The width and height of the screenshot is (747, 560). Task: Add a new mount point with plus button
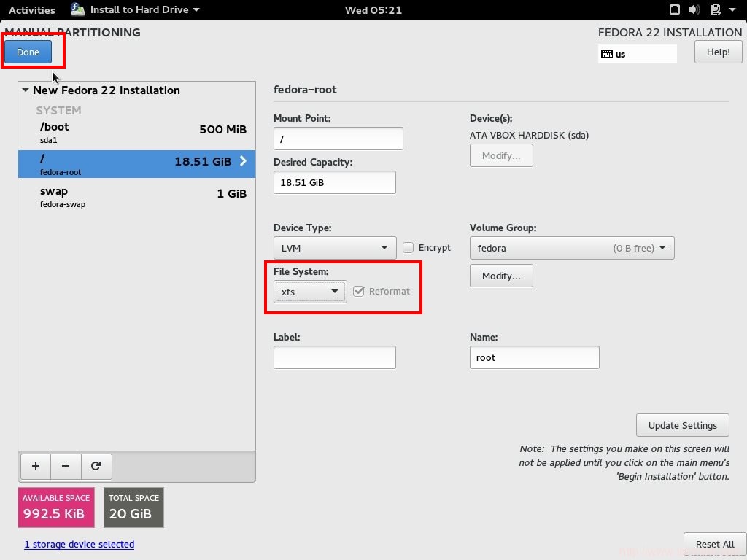tap(36, 466)
